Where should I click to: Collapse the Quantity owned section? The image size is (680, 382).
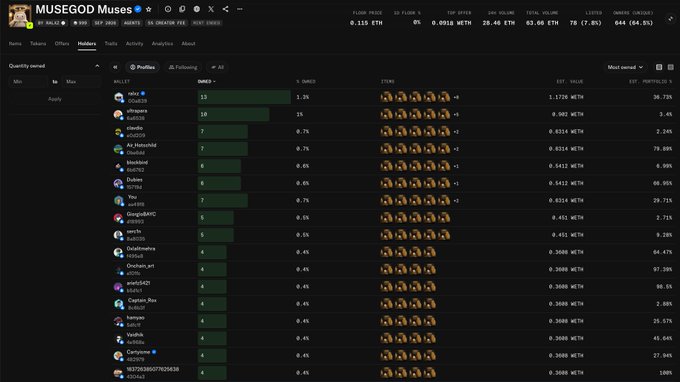pyautogui.click(x=97, y=66)
